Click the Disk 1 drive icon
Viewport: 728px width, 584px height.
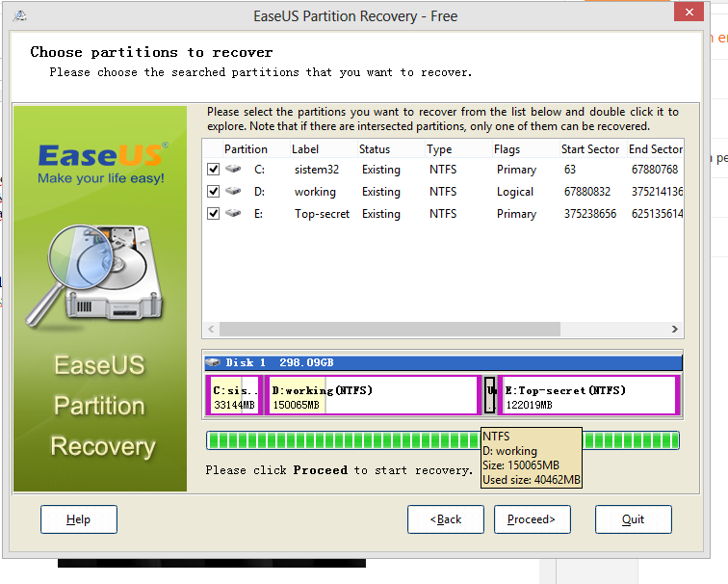(x=213, y=362)
